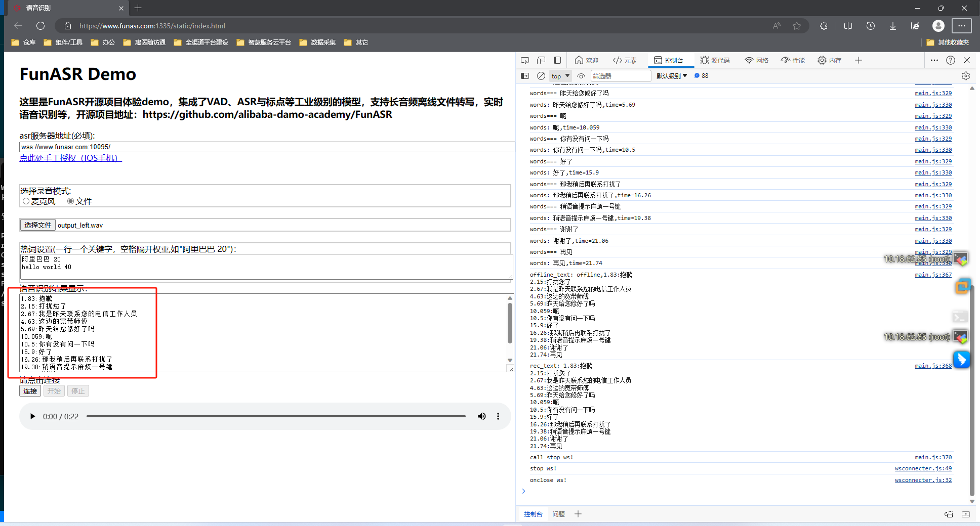
Task: Select the 文件 recording mode
Action: coord(71,201)
